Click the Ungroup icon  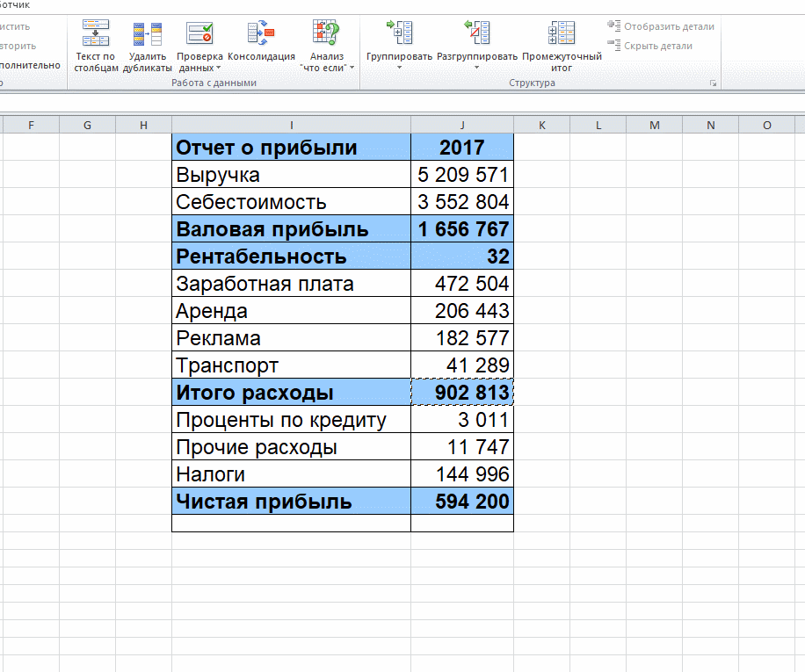coord(477,33)
